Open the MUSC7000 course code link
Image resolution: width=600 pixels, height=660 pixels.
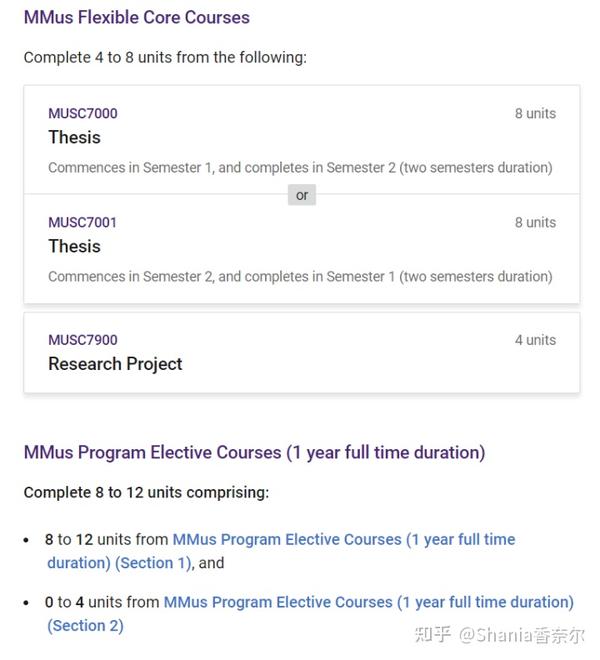click(83, 113)
